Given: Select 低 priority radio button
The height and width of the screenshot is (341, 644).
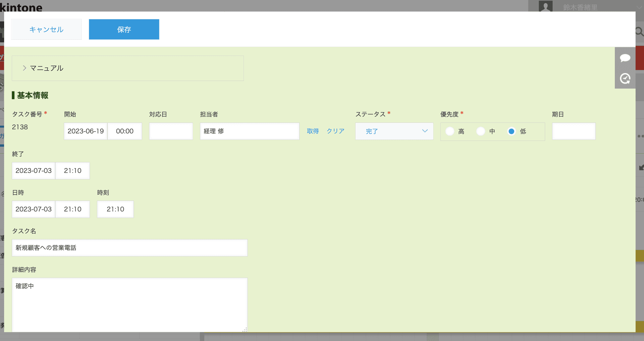Looking at the screenshot, I should [512, 131].
